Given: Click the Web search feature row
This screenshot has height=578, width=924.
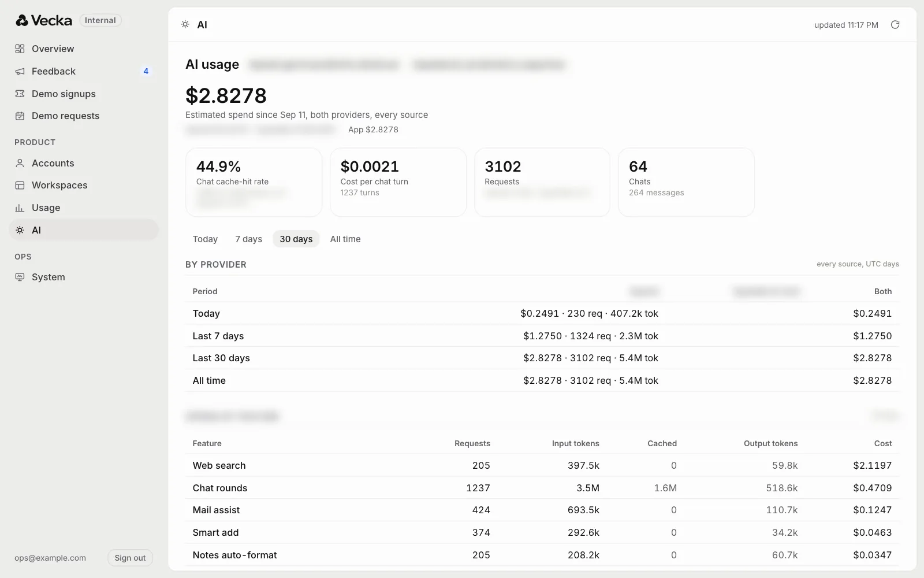Looking at the screenshot, I should click(542, 465).
